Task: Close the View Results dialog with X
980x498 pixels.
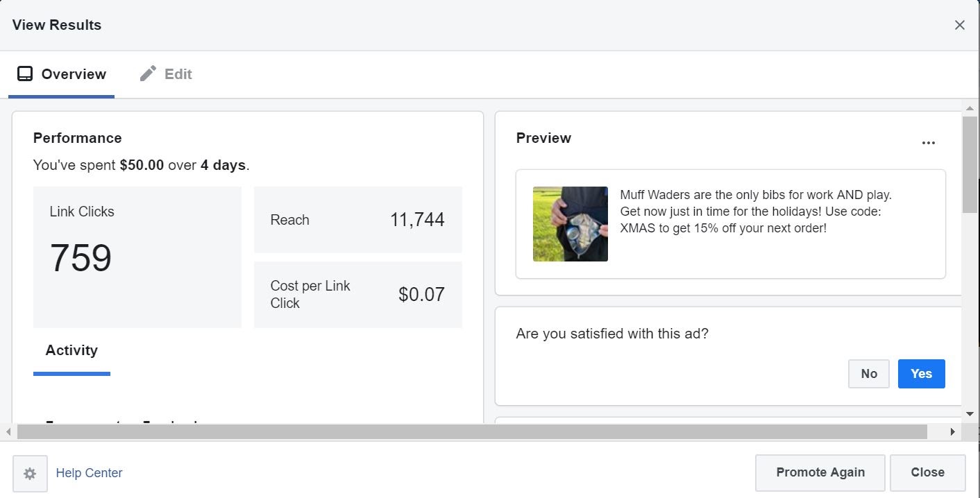Action: pyautogui.click(x=959, y=25)
